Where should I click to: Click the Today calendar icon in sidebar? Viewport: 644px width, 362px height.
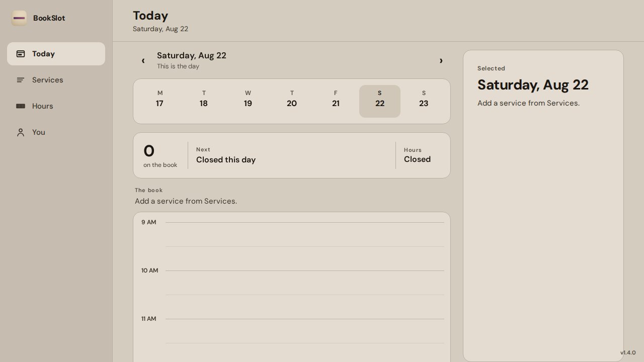[21, 54]
